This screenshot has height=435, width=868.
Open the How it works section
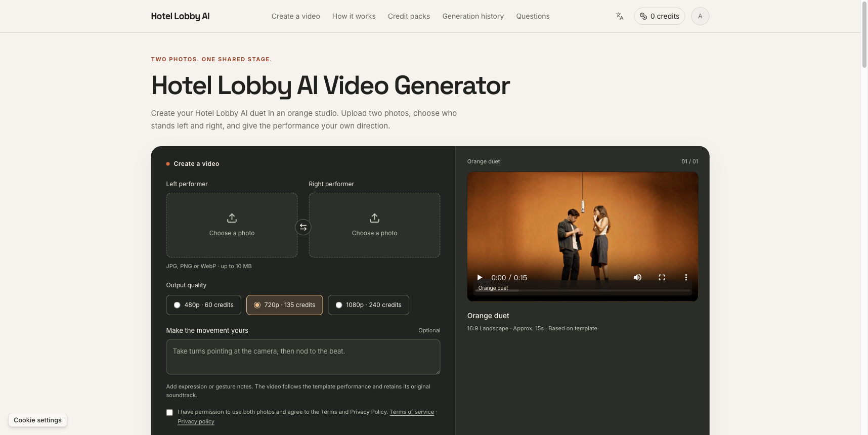pyautogui.click(x=354, y=16)
